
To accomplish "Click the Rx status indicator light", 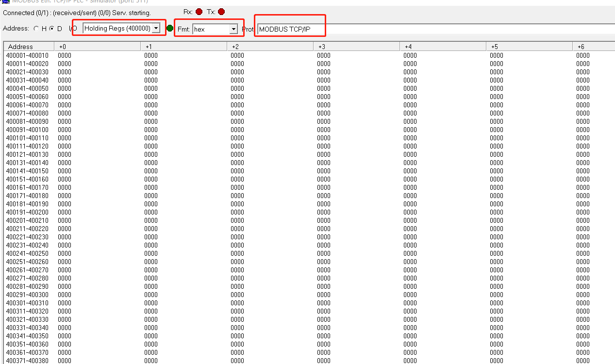I will tap(199, 11).
